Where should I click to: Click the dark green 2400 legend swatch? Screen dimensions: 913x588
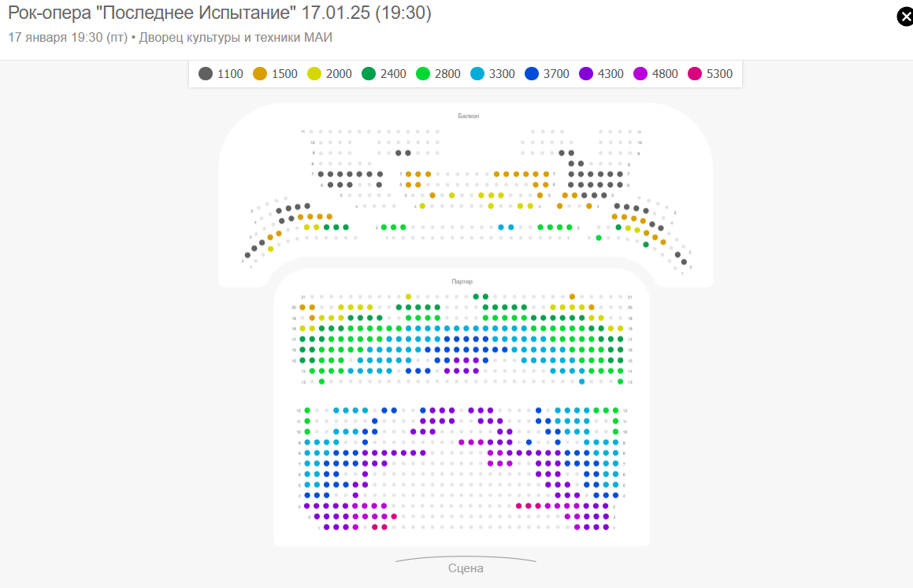[x=369, y=74]
